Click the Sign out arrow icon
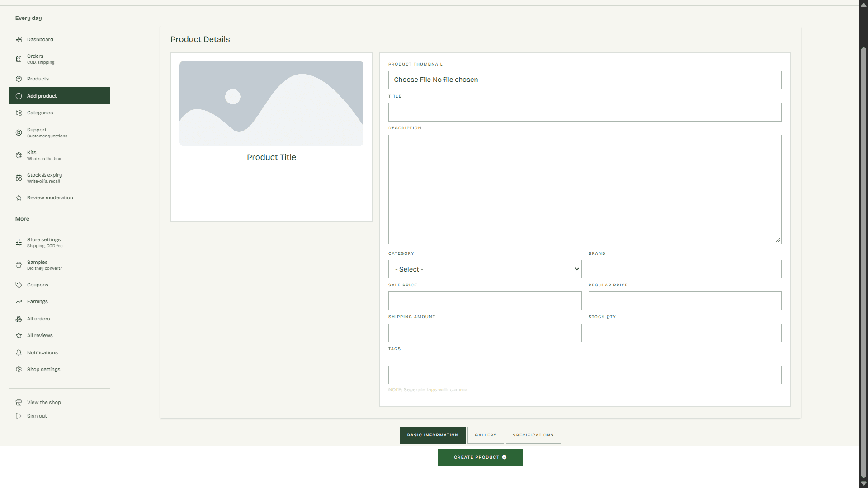Screen dimensions: 868x488 [x=19, y=416]
